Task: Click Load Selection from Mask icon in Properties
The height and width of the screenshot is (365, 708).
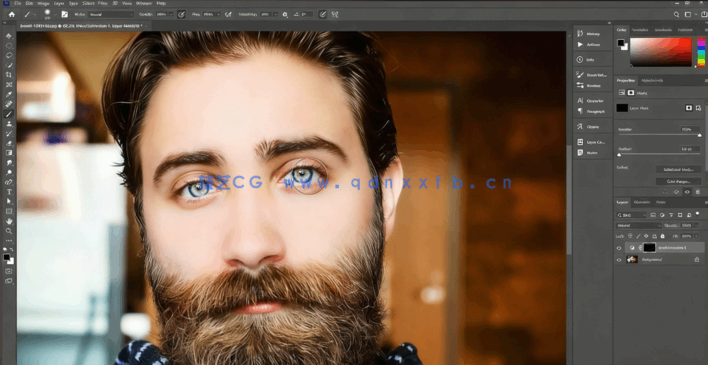Action: click(x=666, y=192)
